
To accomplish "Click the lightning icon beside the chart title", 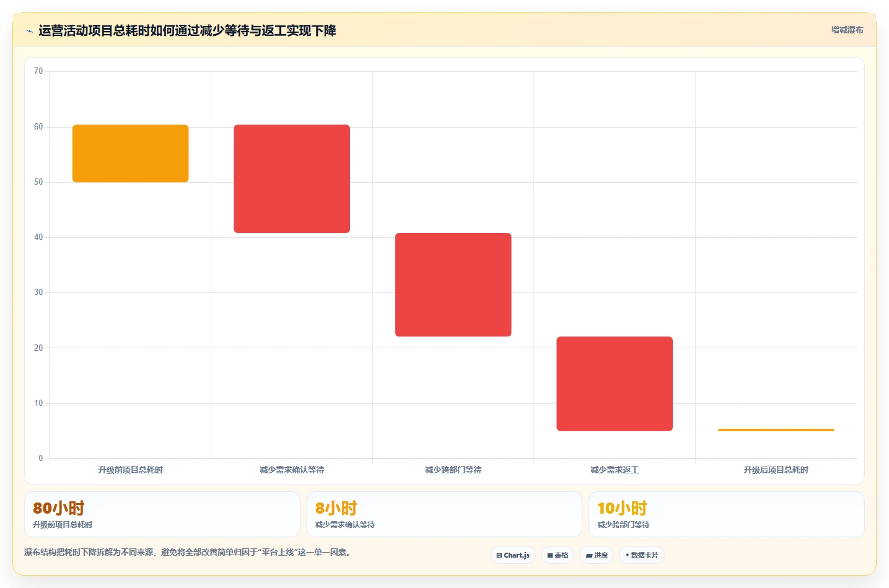I will pyautogui.click(x=29, y=31).
